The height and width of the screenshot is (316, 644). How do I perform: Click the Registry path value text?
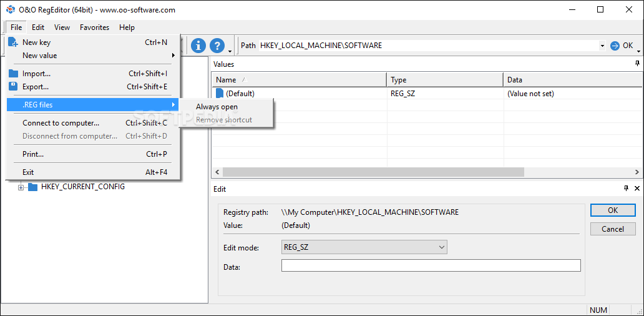tap(370, 212)
